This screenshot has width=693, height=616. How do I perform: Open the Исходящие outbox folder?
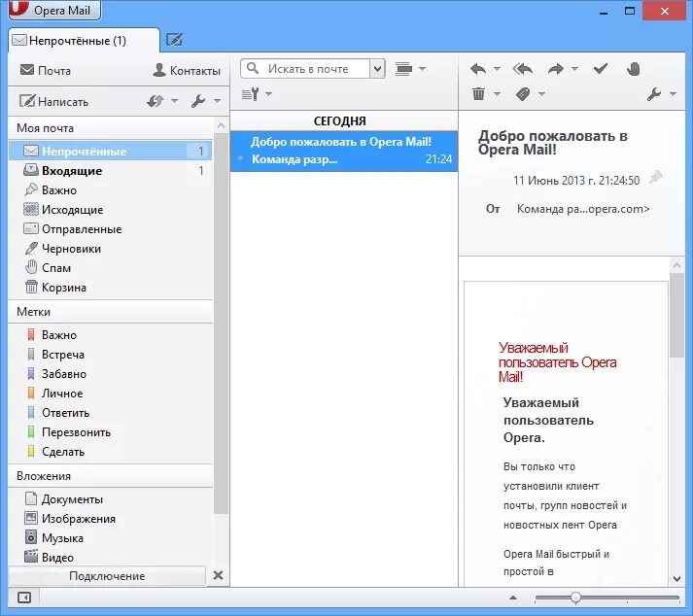pos(110,210)
